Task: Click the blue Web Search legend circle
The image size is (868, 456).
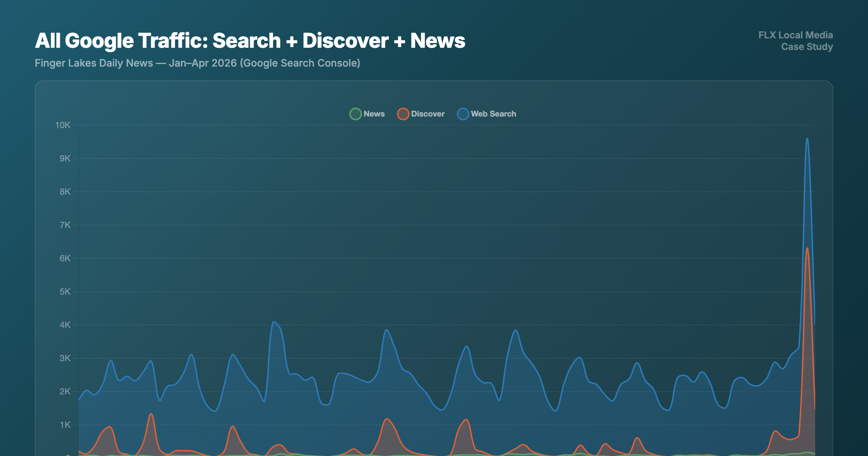Action: pyautogui.click(x=463, y=114)
